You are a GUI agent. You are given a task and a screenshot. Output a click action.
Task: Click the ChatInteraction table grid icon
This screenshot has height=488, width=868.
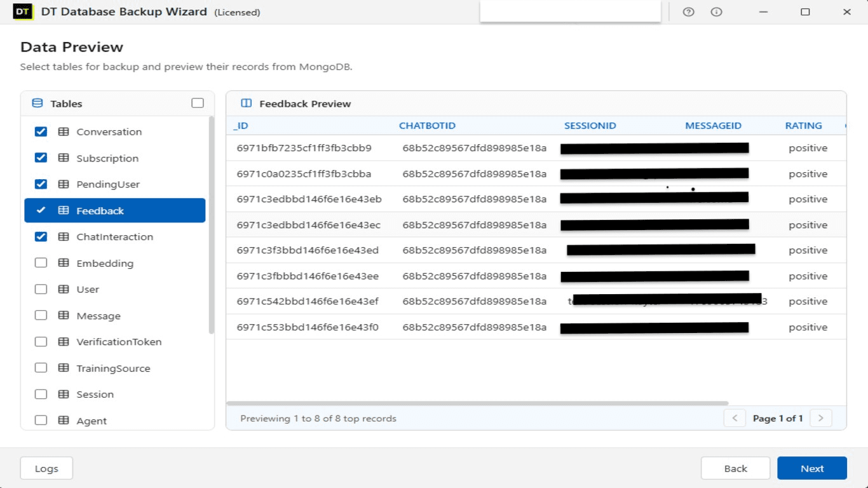64,237
